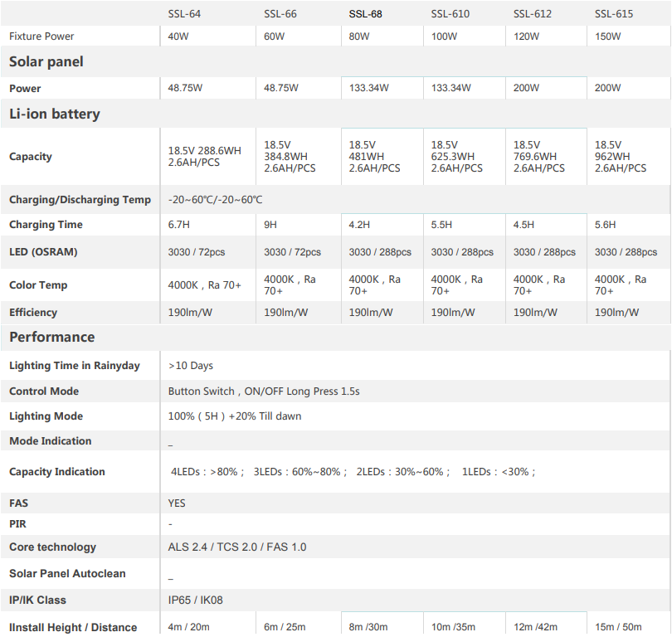Select the Button Switch control mode text
The height and width of the screenshot is (637, 672).
(x=263, y=391)
